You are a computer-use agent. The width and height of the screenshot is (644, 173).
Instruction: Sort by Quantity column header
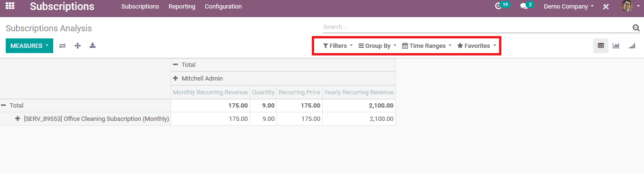coord(263,92)
